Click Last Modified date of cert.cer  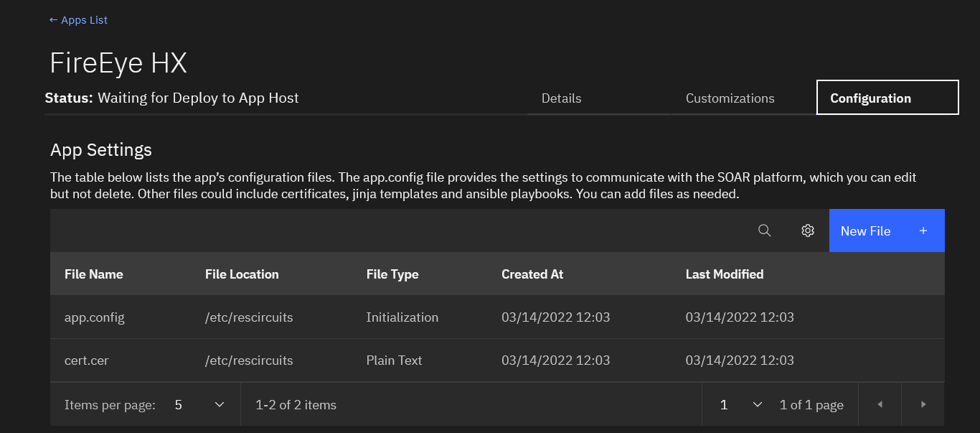click(740, 360)
